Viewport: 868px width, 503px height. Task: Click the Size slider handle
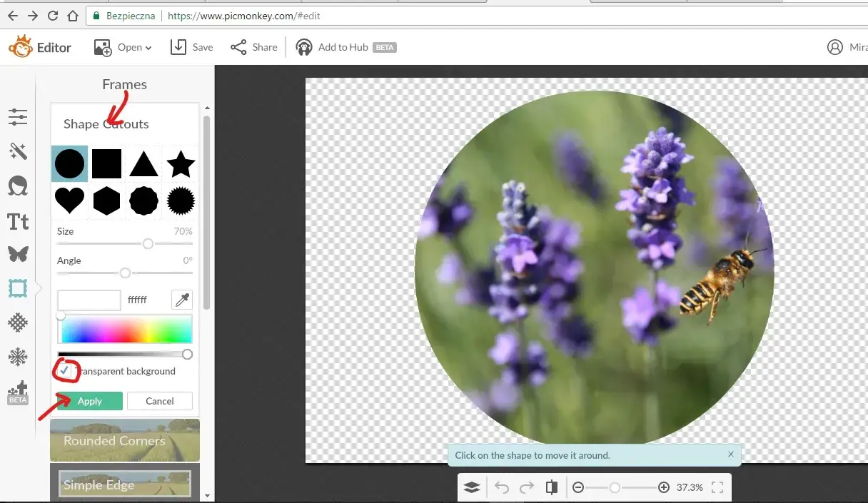tap(148, 244)
